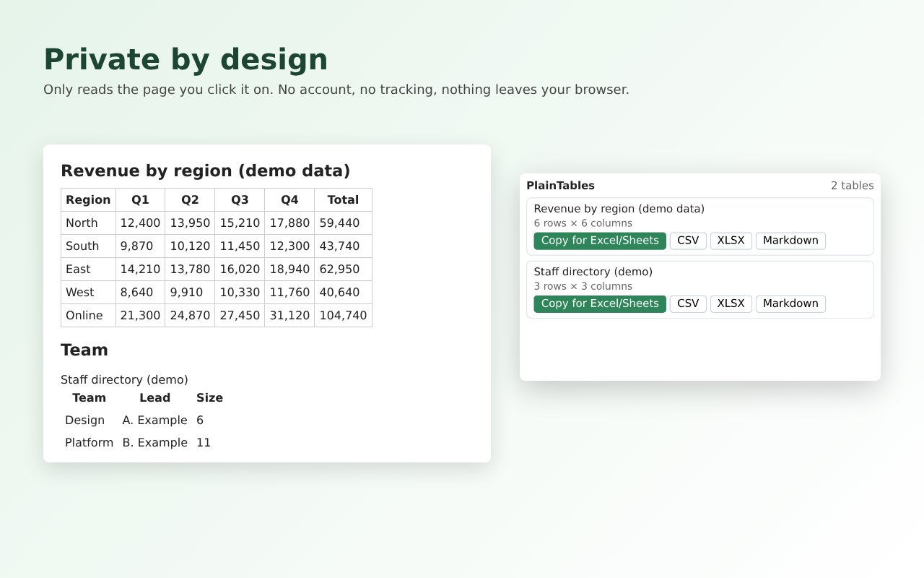Click the East Q4 value '18,940'

tap(289, 269)
